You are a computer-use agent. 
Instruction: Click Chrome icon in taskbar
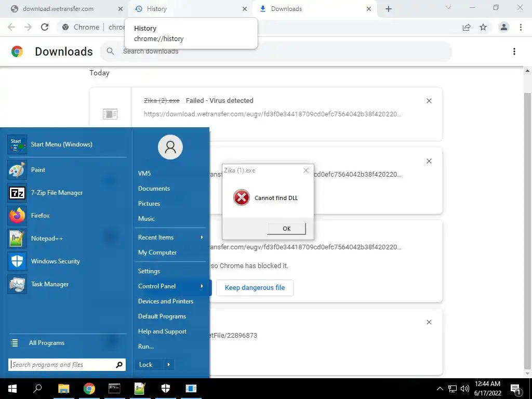point(89,389)
